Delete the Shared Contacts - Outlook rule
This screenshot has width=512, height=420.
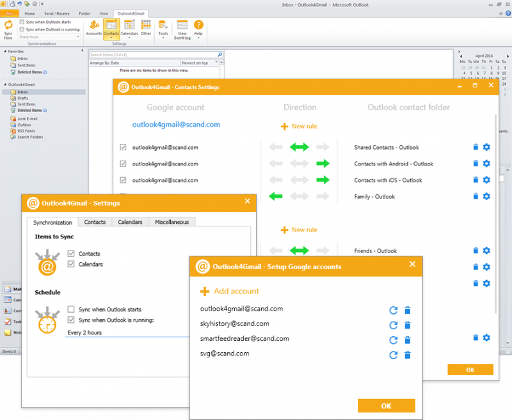[x=476, y=147]
